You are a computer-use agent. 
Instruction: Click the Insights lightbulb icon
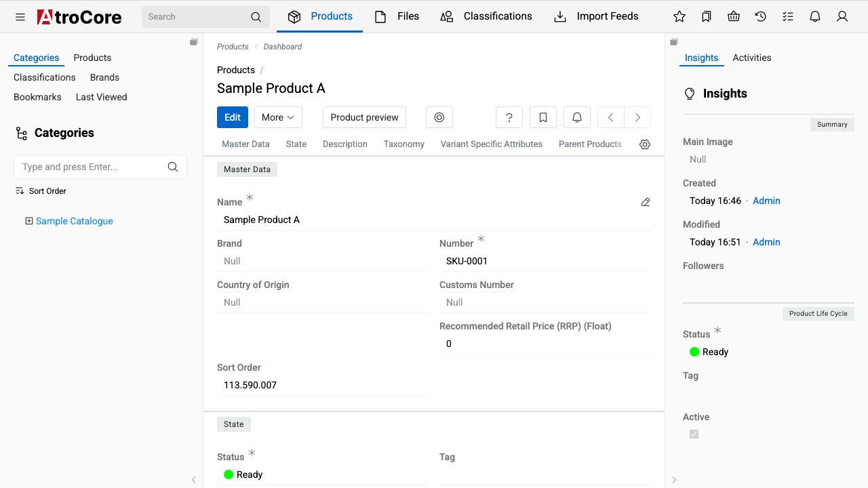pyautogui.click(x=690, y=94)
